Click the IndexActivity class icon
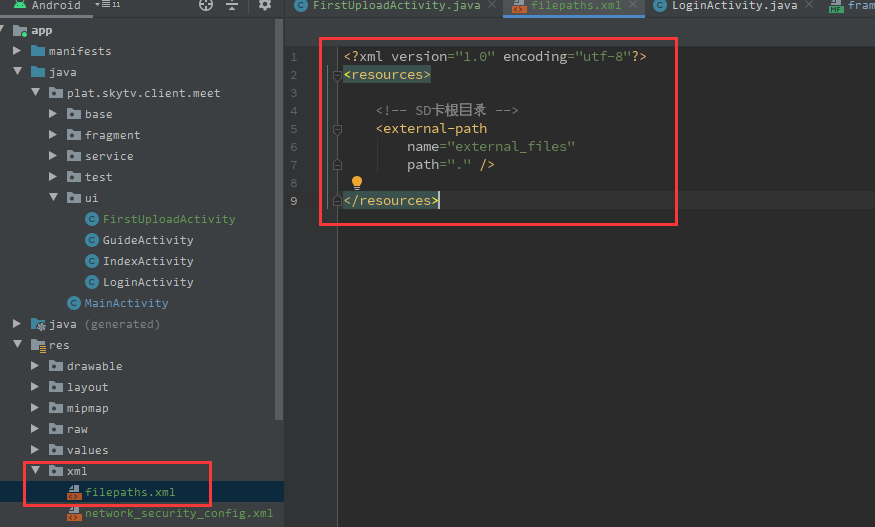This screenshot has width=875, height=527. pyautogui.click(x=92, y=261)
